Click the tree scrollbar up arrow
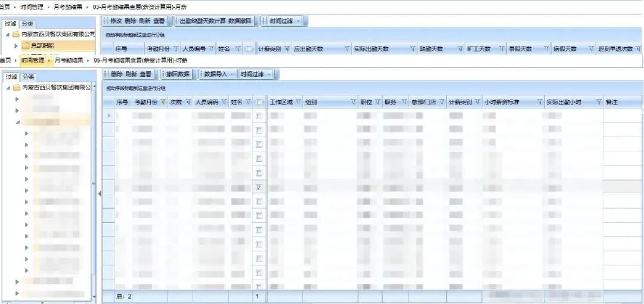Image resolution: width=644 pixels, height=304 pixels. (x=94, y=86)
